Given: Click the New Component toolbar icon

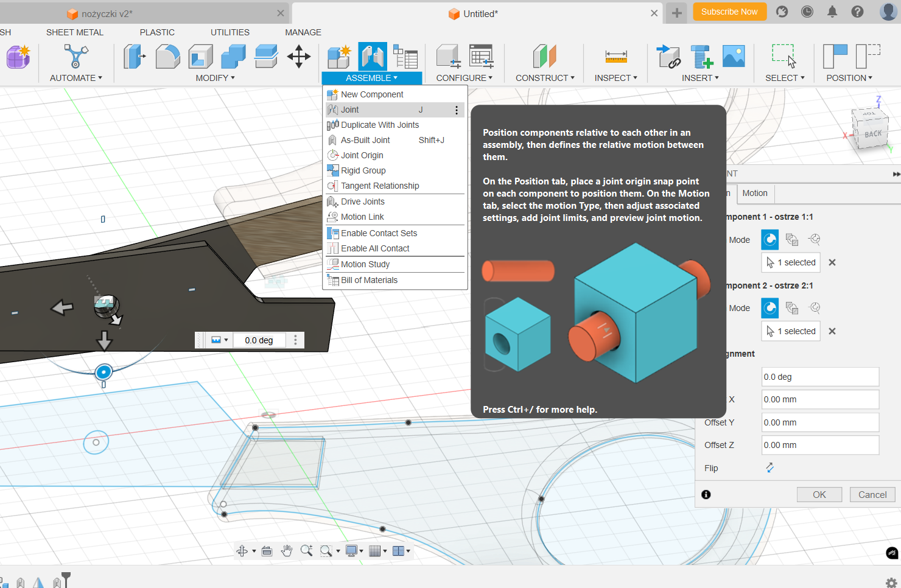Looking at the screenshot, I should point(339,57).
